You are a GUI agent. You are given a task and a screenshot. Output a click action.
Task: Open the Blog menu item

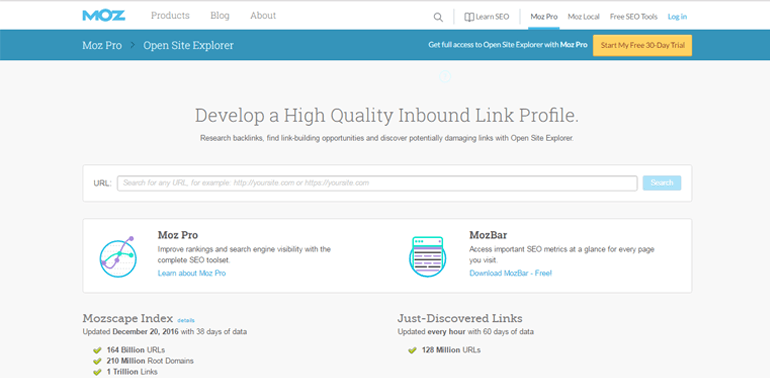[x=220, y=16]
